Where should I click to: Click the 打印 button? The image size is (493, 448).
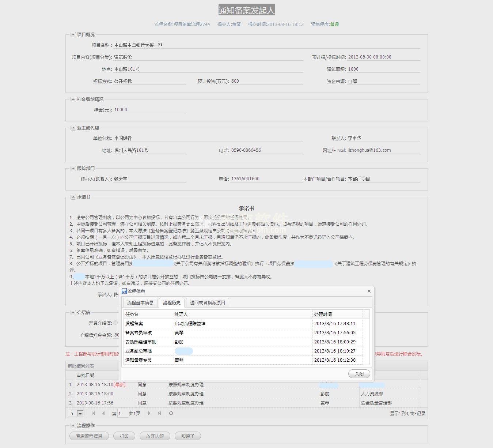click(x=124, y=436)
